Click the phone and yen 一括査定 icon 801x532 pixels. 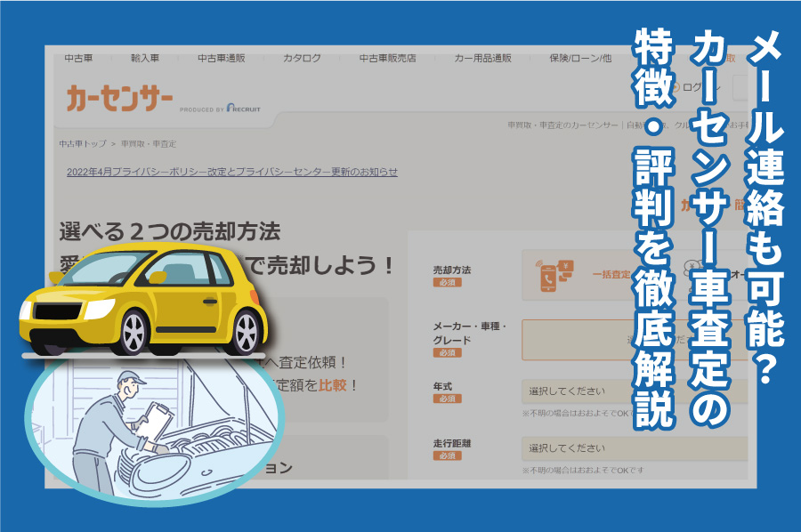click(x=554, y=276)
